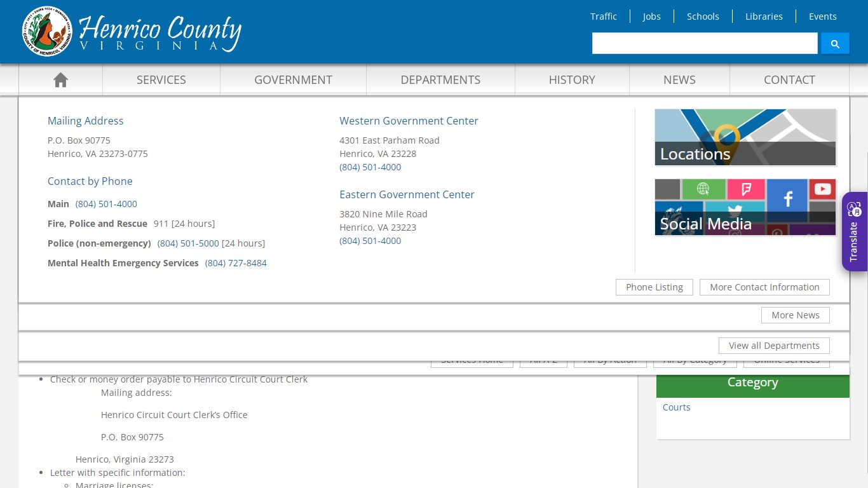The height and width of the screenshot is (488, 868).
Task: Click the More News button
Action: [796, 315]
